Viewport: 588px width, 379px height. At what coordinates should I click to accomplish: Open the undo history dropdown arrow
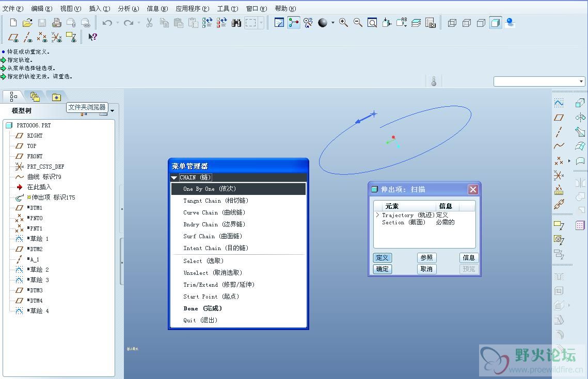(117, 23)
